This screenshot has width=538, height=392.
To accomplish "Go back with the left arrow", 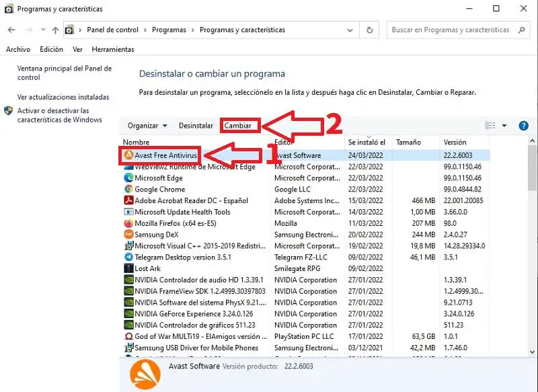I will [11, 30].
